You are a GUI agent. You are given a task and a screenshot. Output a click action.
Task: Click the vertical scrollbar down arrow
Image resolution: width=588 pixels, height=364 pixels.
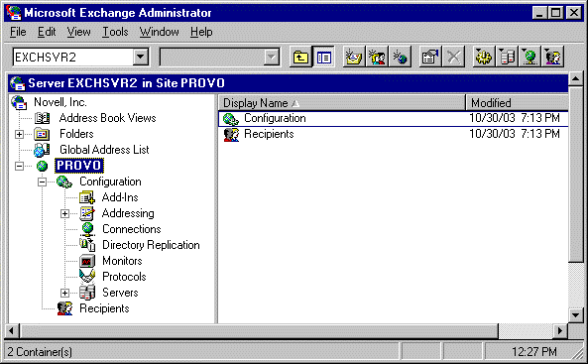575,315
